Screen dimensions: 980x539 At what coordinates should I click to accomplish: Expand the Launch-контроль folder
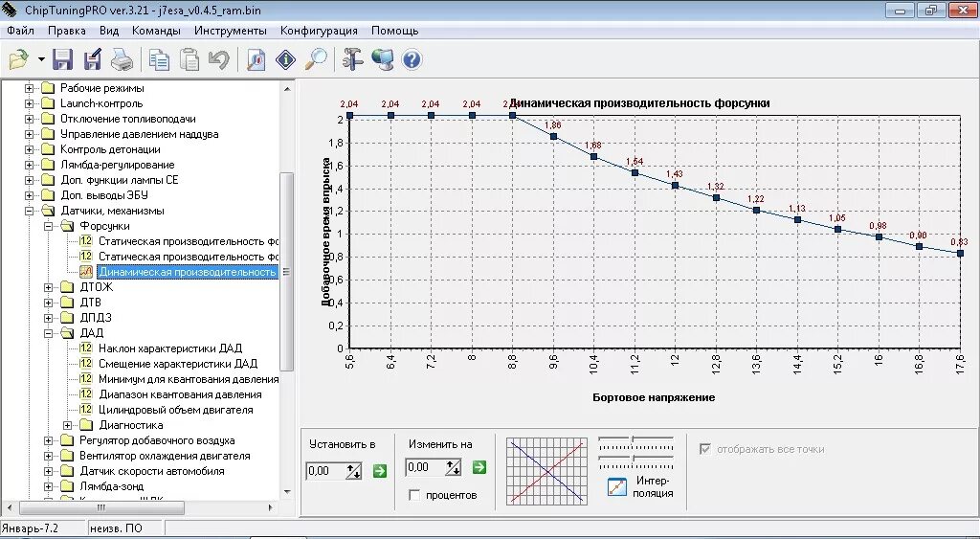click(29, 103)
